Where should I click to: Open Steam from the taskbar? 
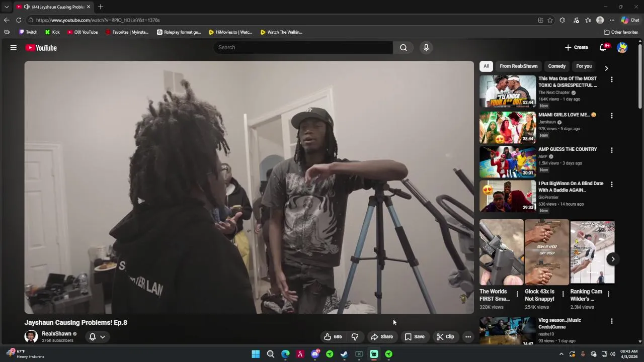pos(344,354)
